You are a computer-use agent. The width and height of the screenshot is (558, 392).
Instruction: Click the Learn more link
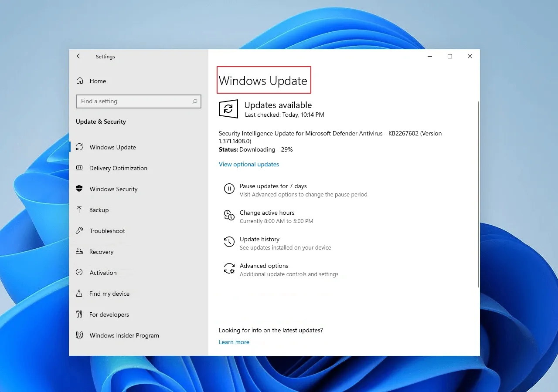pyautogui.click(x=234, y=342)
